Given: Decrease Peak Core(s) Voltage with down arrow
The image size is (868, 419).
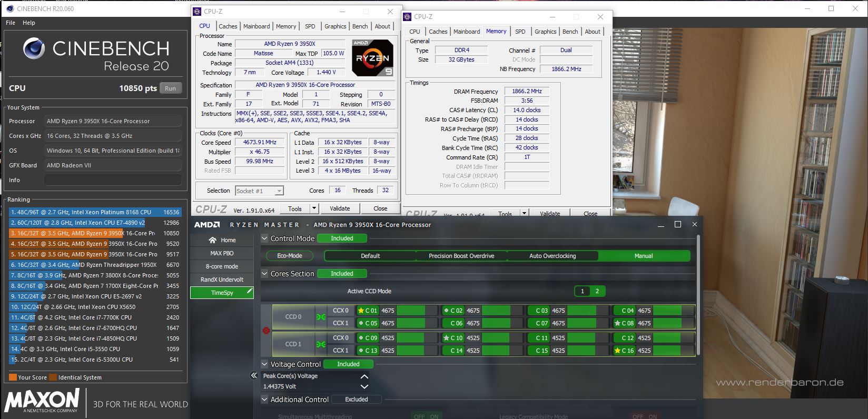Looking at the screenshot, I should pos(364,386).
